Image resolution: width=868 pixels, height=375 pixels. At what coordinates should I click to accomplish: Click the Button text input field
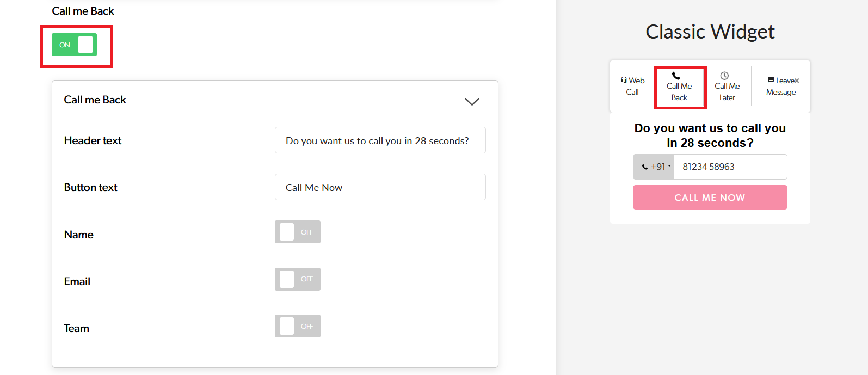pyautogui.click(x=380, y=187)
